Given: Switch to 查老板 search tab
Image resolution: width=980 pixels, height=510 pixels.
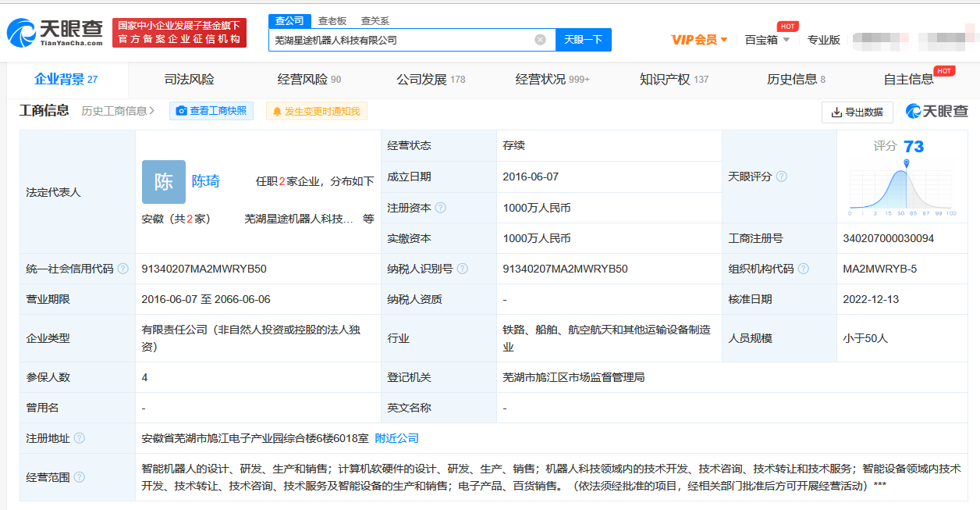Looking at the screenshot, I should point(332,21).
